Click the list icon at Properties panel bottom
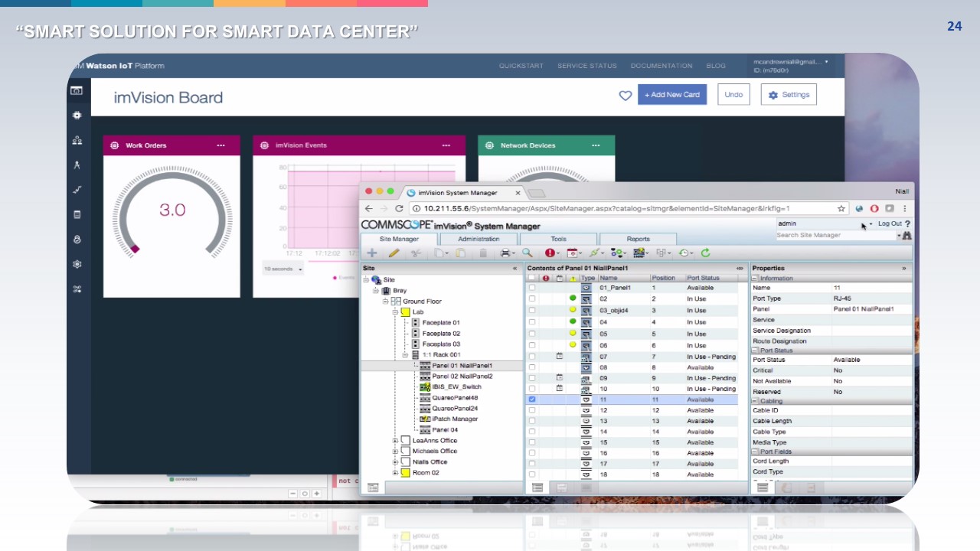 point(763,487)
